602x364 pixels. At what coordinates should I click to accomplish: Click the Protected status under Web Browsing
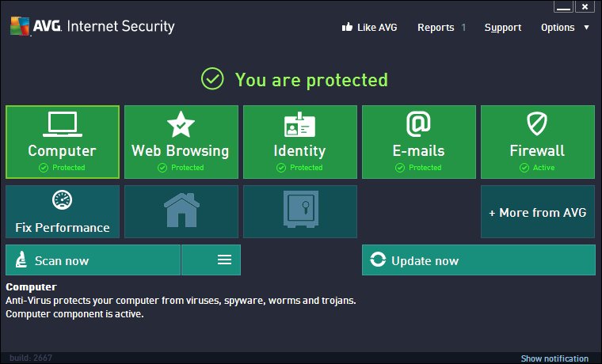181,168
